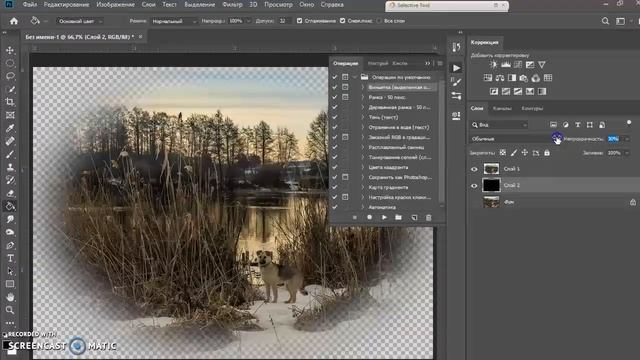Select the Hand tool
Screen dimensions: 640x360
pos(10,297)
